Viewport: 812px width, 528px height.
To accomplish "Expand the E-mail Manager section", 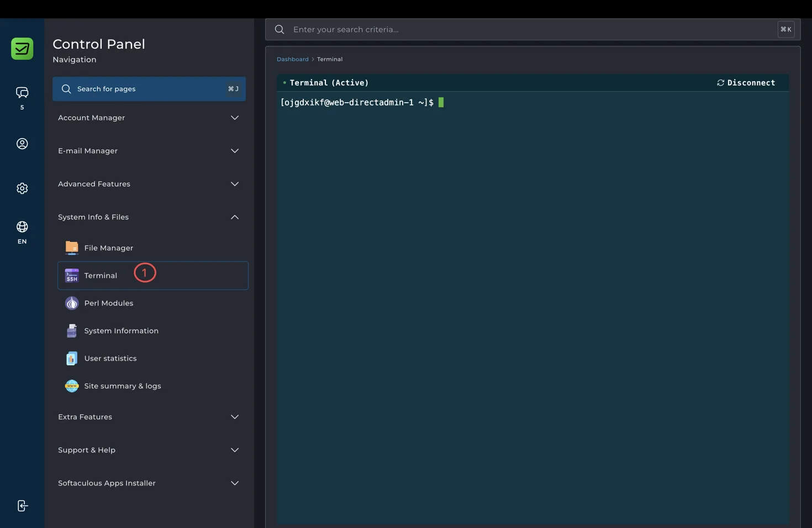I will coord(149,151).
